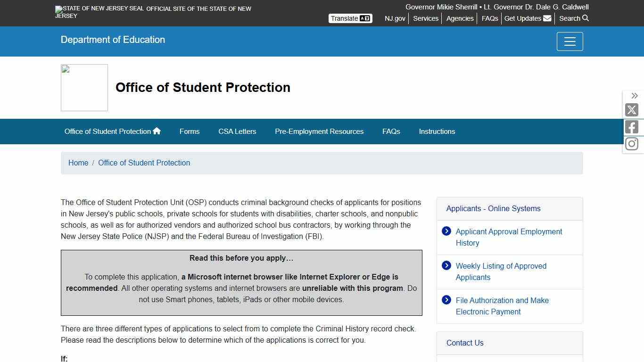Screen dimensions: 644x362
Task: Open File Authorization and Make Electronic Payment
Action: pos(502,306)
